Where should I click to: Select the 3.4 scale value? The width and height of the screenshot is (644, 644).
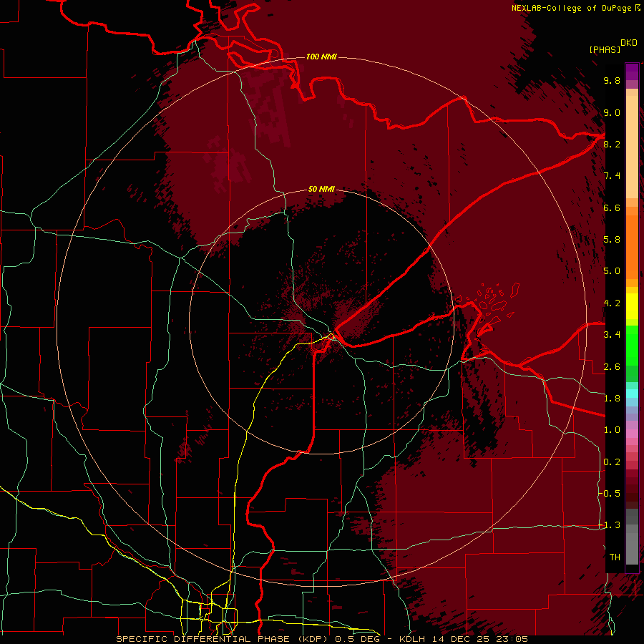pyautogui.click(x=612, y=335)
